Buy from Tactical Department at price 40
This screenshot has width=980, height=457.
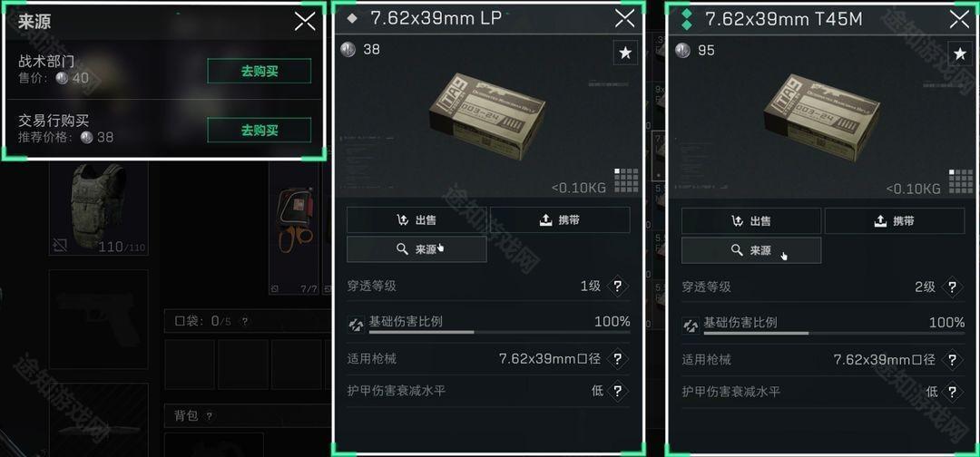pyautogui.click(x=260, y=71)
